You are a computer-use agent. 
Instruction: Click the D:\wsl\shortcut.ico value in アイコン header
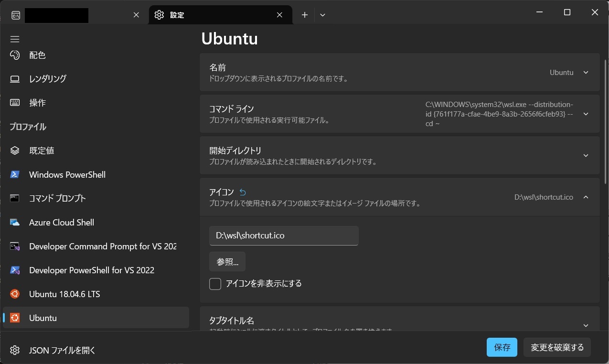[544, 197]
